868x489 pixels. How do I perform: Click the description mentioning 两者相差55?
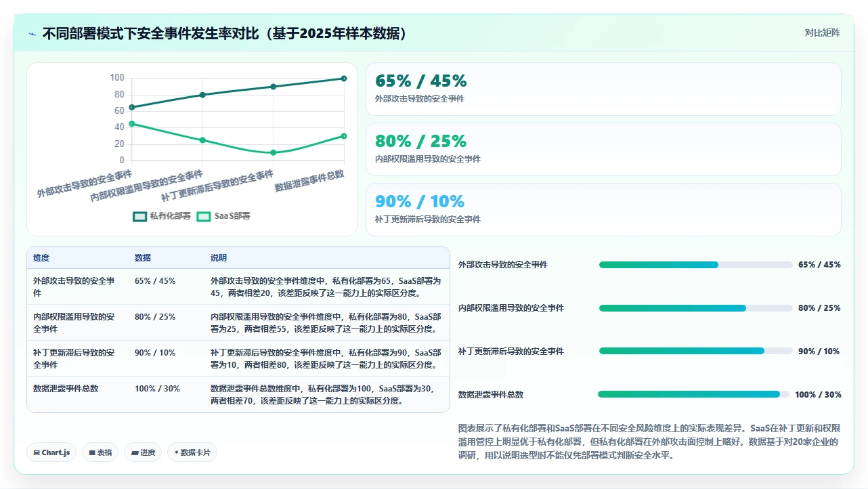tap(326, 323)
